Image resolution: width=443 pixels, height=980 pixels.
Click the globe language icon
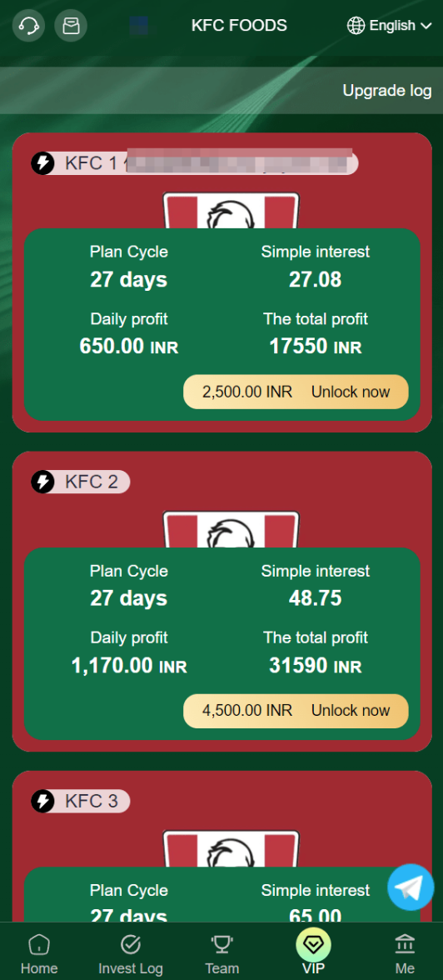pyautogui.click(x=356, y=26)
